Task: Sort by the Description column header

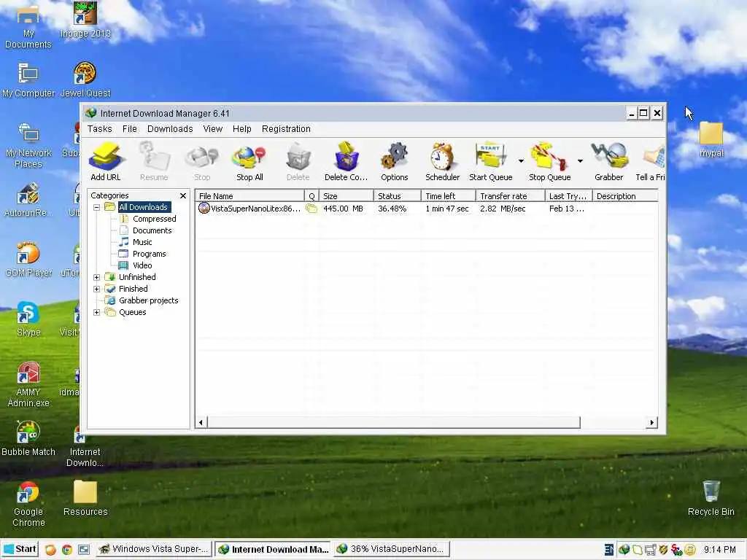Action: pyautogui.click(x=625, y=196)
